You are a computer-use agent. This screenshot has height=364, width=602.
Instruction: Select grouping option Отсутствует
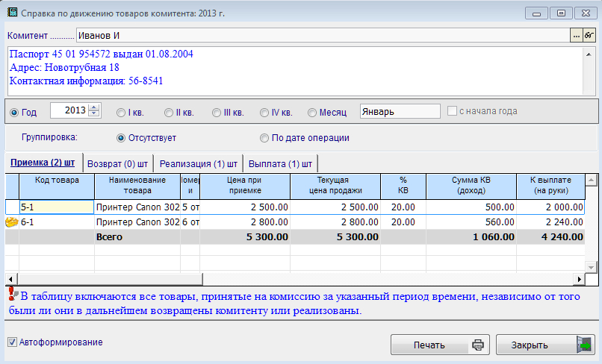coord(121,138)
